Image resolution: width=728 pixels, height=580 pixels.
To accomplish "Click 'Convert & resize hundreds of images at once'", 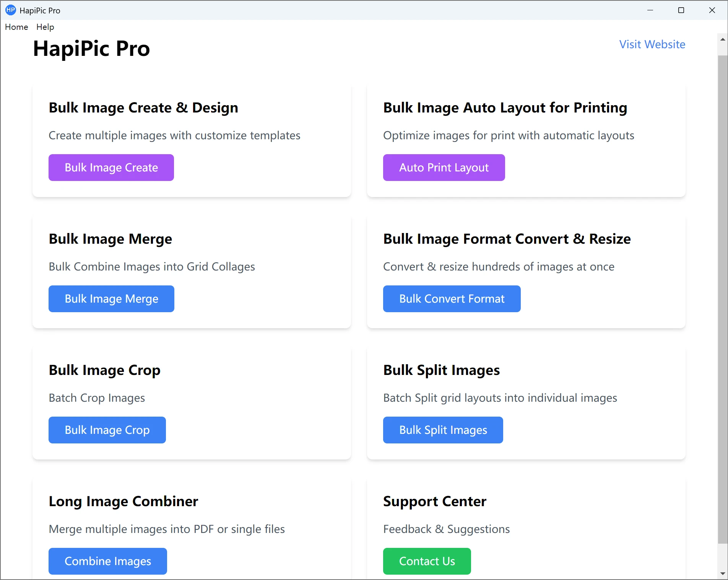I will tap(499, 267).
